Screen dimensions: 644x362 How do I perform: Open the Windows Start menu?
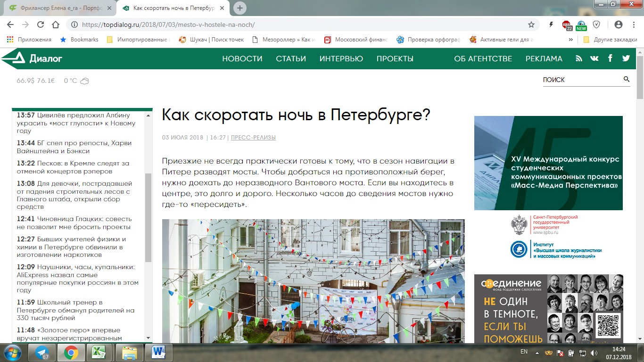pos(12,353)
